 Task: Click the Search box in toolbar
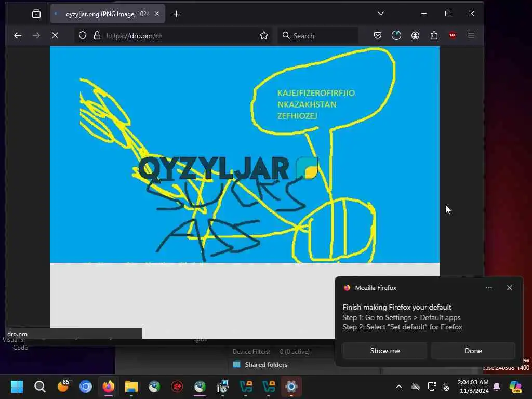318,36
